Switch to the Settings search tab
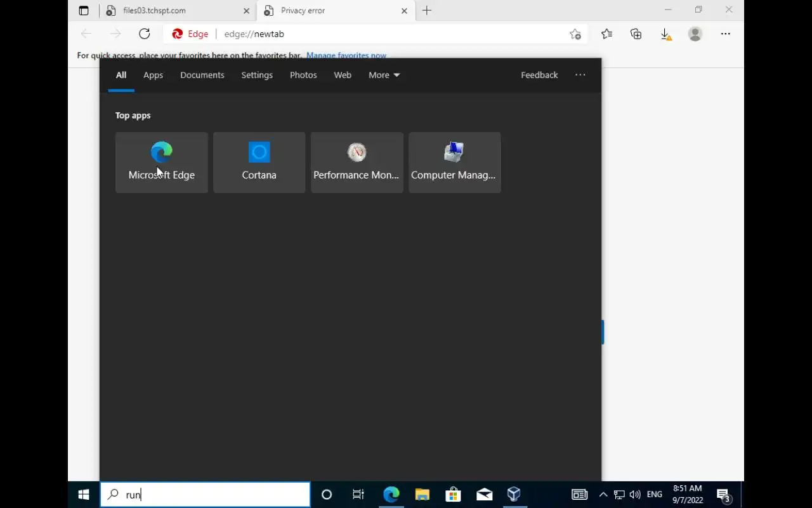812x508 pixels. (257, 75)
